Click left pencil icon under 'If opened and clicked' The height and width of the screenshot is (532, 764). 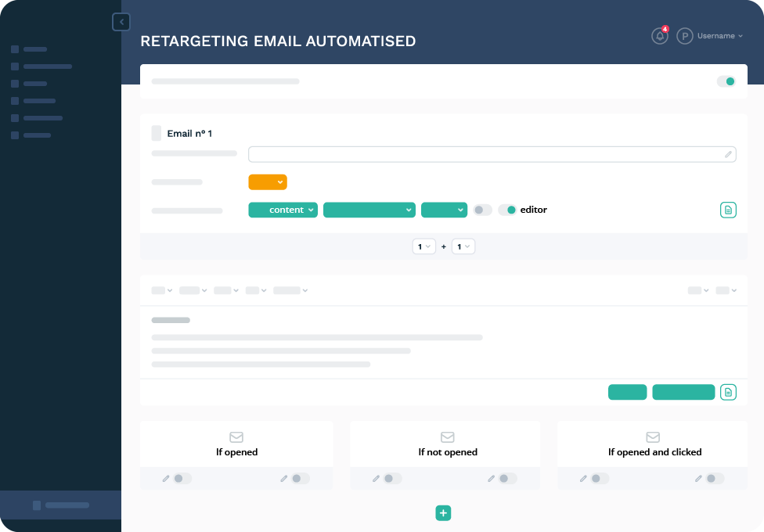click(x=583, y=479)
